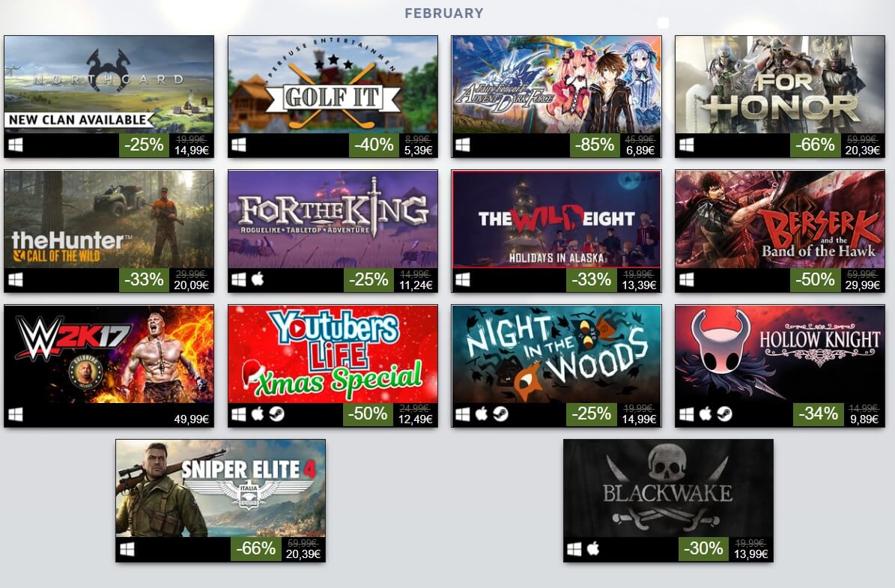Open the Golf It game thumbnail

pyautogui.click(x=333, y=85)
